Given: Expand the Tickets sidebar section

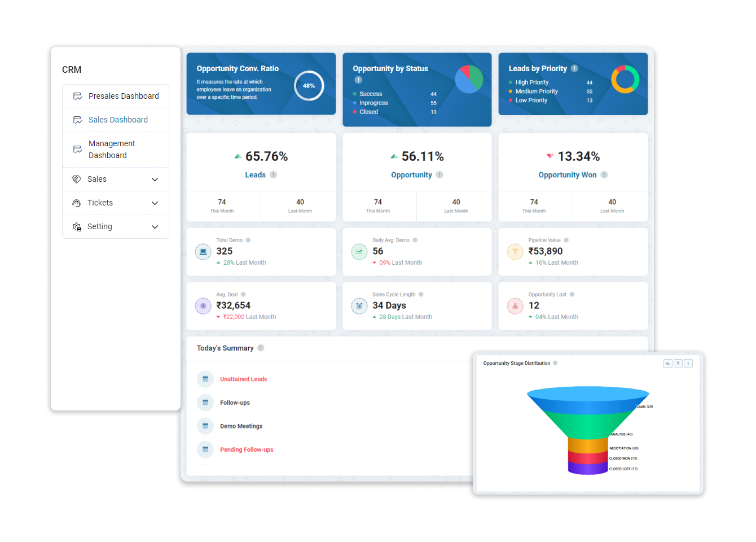Looking at the screenshot, I should pos(116,203).
